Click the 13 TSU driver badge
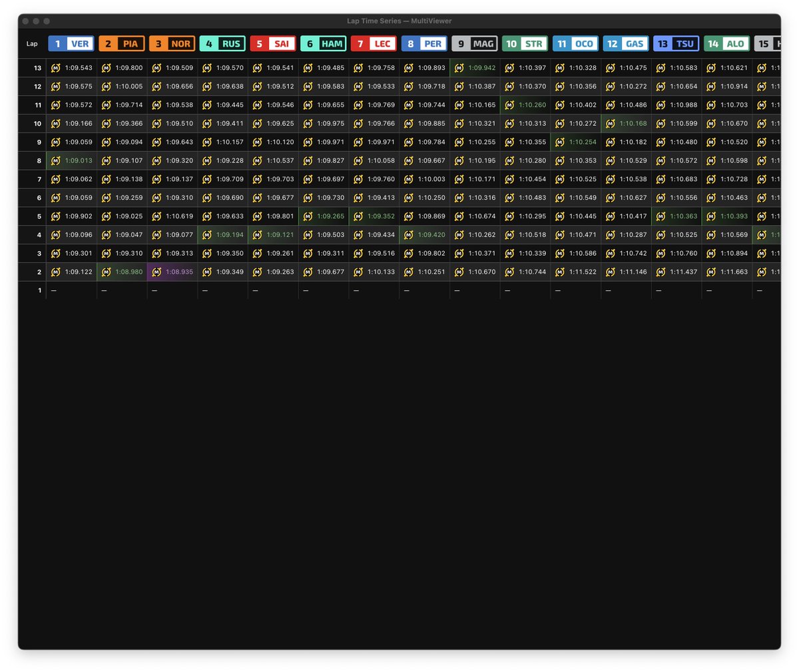 tap(676, 44)
